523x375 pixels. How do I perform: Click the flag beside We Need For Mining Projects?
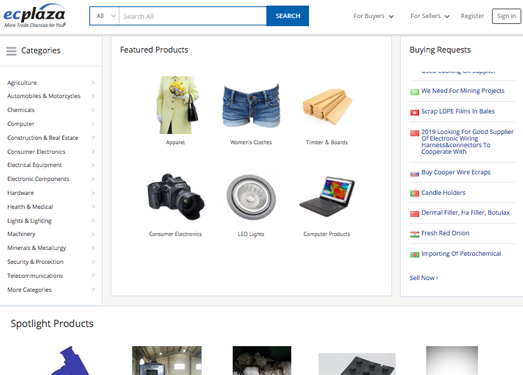coord(414,92)
